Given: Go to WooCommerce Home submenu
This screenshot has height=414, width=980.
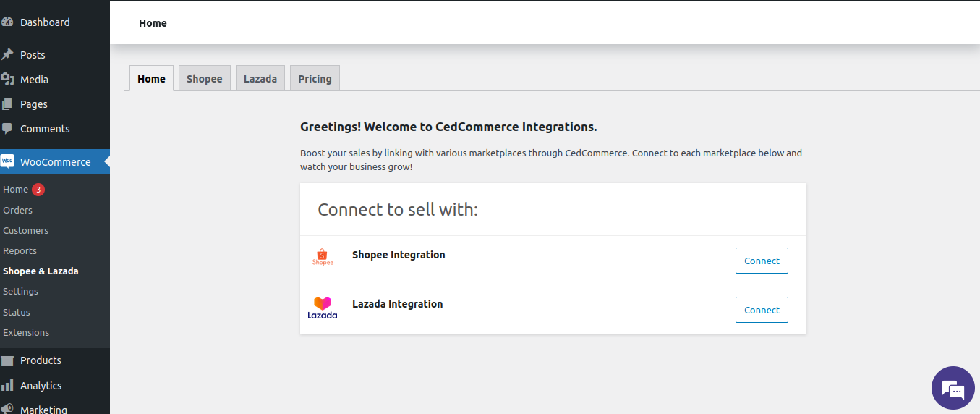Looking at the screenshot, I should pos(15,190).
